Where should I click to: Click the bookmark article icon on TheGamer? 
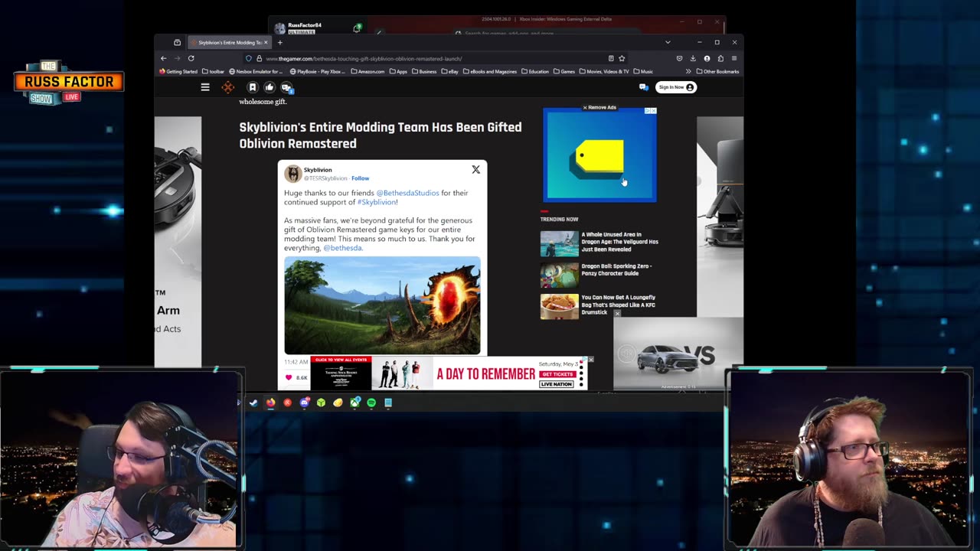(253, 87)
